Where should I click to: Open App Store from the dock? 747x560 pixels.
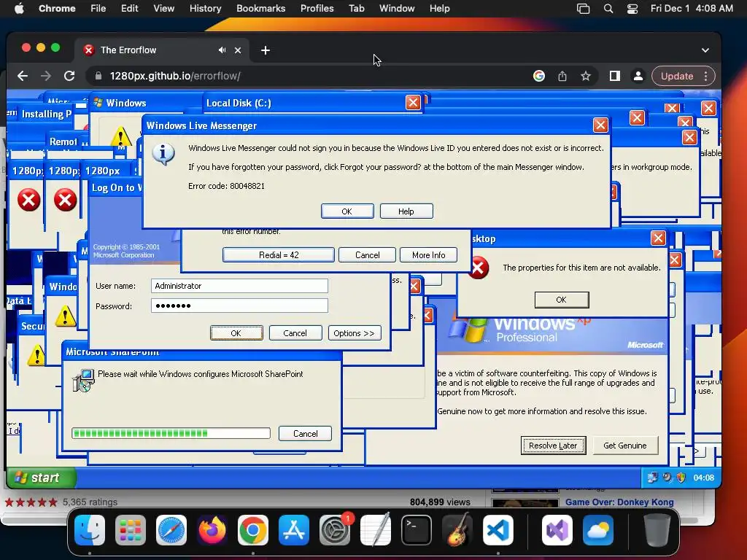[293, 530]
